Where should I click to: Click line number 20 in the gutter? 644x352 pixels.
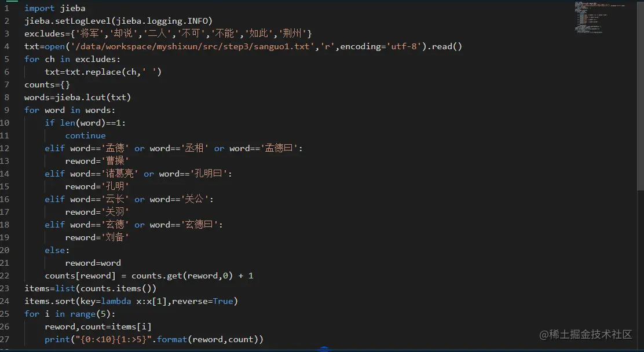(5, 250)
